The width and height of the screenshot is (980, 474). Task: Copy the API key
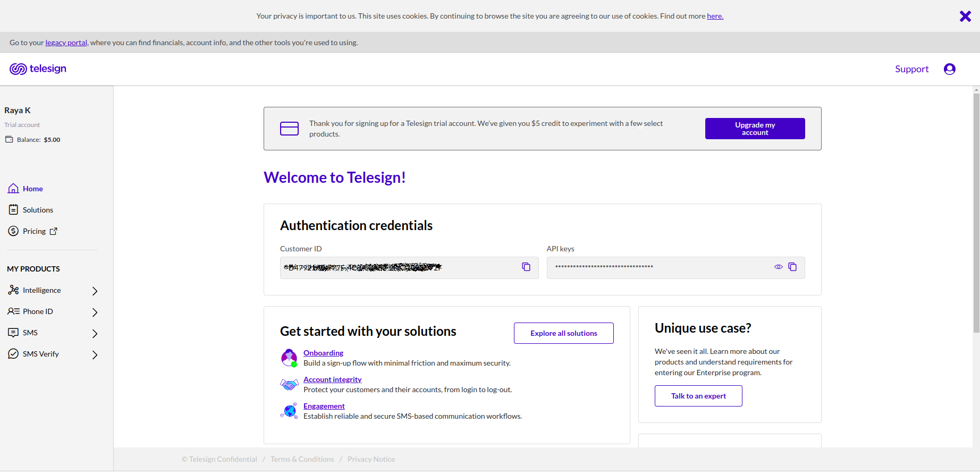tap(792, 267)
